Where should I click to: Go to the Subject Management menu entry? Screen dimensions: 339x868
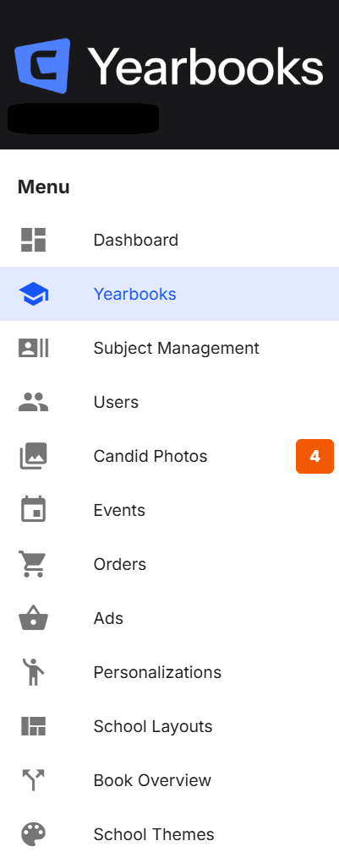click(x=169, y=348)
